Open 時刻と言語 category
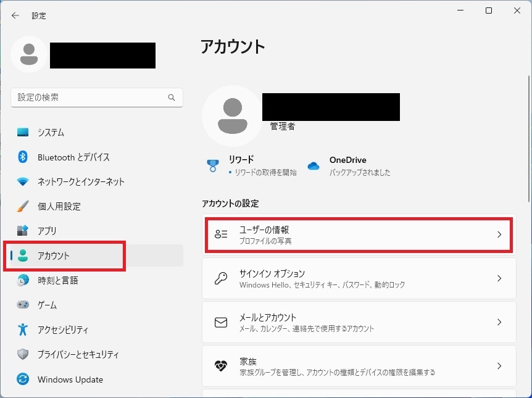Viewport: 532px width, 398px height. coord(97,280)
